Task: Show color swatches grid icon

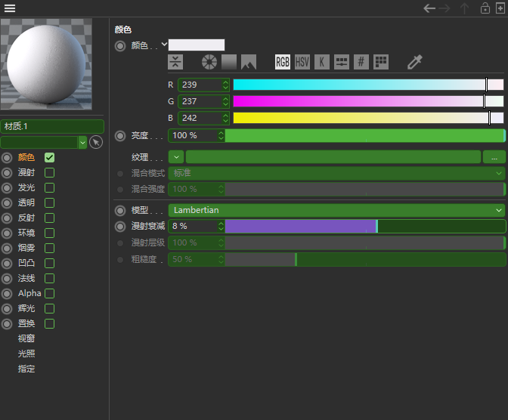Action: click(381, 62)
